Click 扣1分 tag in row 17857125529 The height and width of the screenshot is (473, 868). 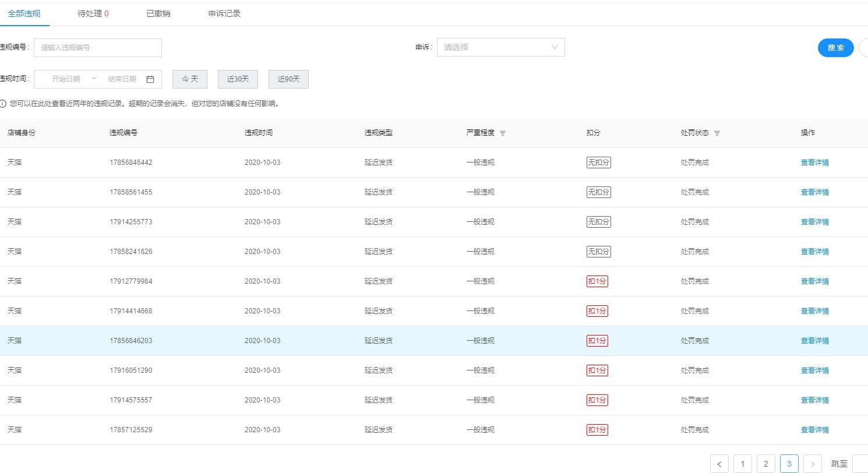tap(597, 430)
